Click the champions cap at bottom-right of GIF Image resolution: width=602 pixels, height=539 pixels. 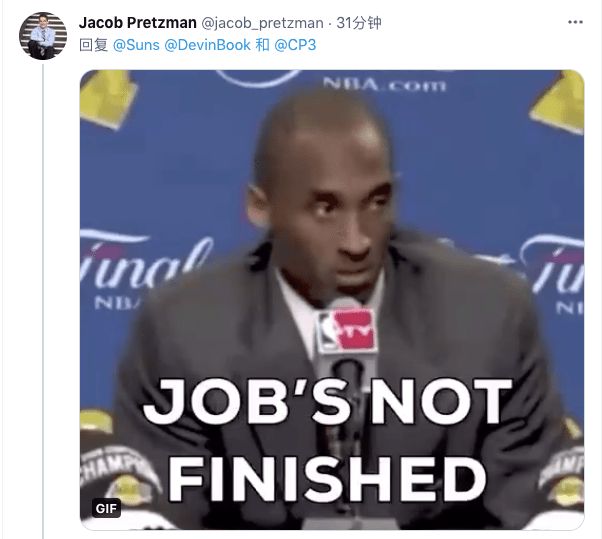(x=562, y=478)
